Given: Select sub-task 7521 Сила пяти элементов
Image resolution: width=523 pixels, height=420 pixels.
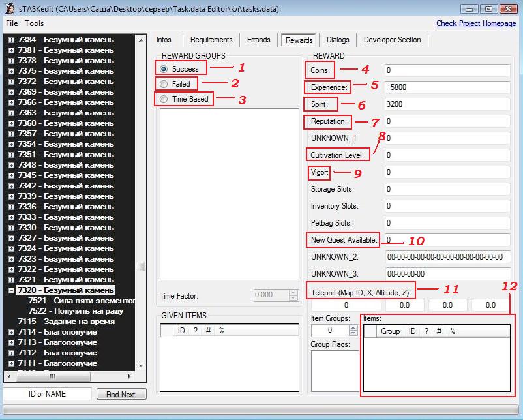Looking at the screenshot, I should [x=81, y=301].
